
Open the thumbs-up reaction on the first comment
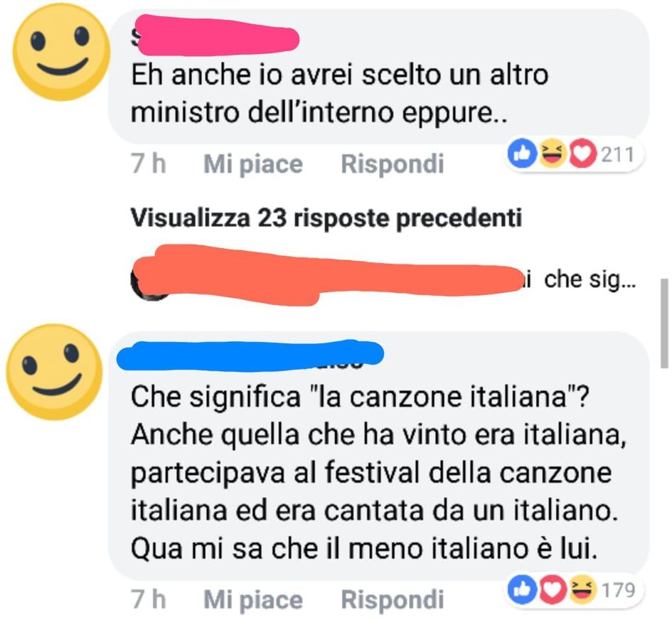coord(522,154)
